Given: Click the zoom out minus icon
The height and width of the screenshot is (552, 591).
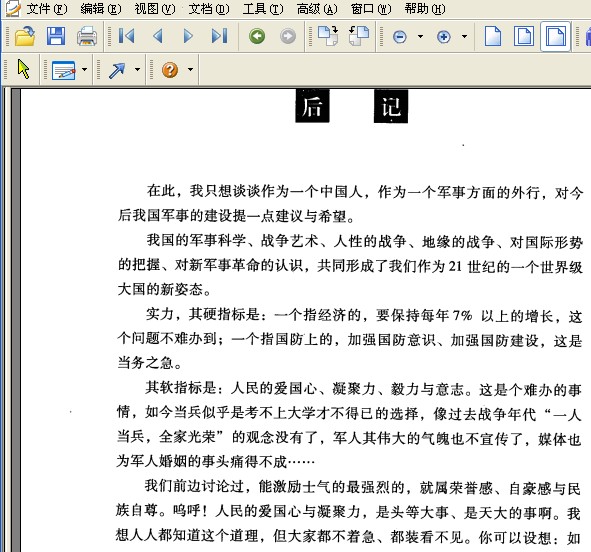Looking at the screenshot, I should tap(400, 37).
